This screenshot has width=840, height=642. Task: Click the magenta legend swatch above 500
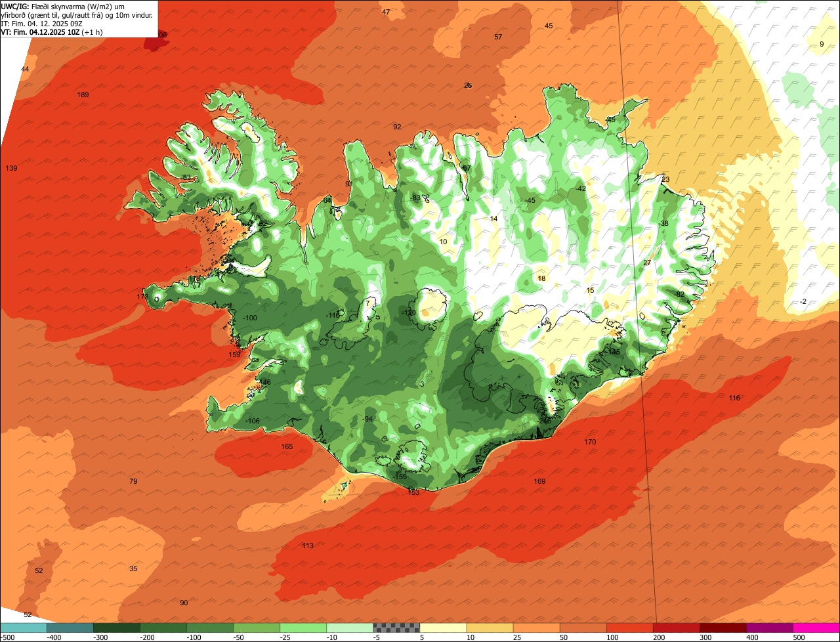click(x=816, y=628)
